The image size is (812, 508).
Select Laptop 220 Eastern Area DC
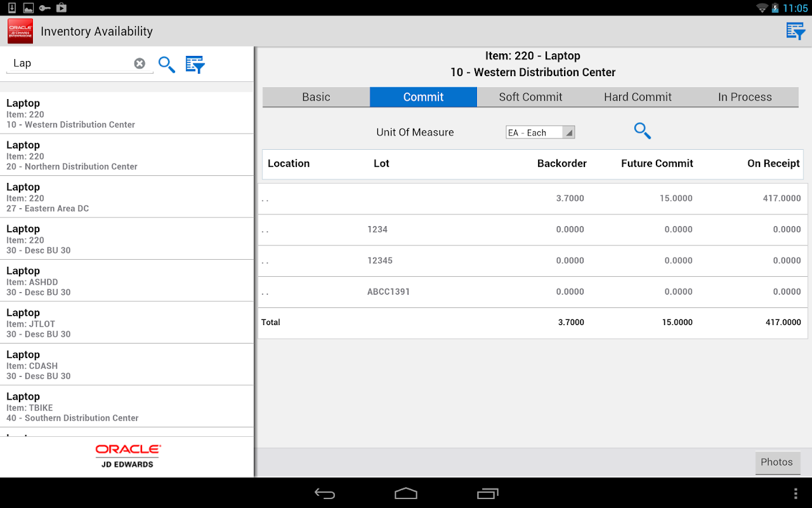(127, 197)
